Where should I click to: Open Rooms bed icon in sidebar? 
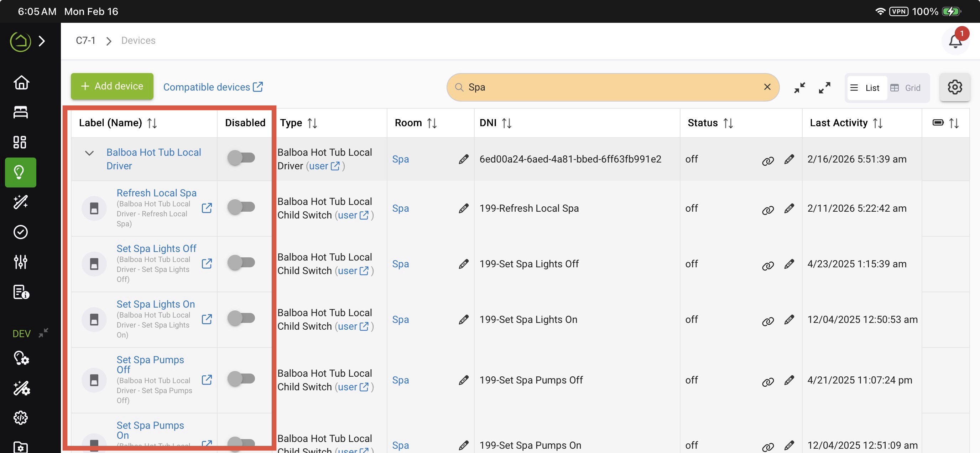pos(21,112)
